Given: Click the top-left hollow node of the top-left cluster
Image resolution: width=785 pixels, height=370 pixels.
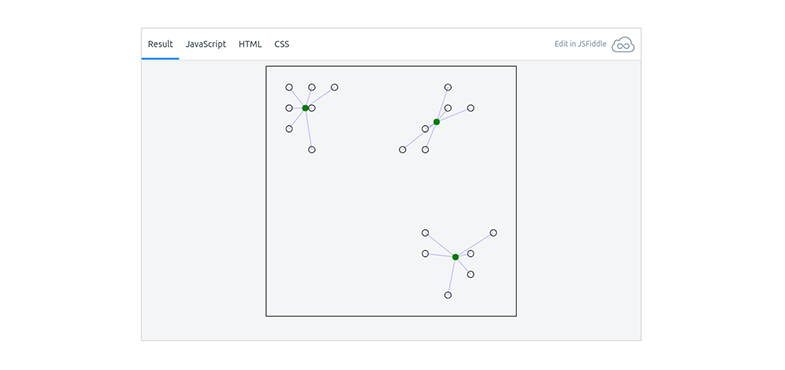Looking at the screenshot, I should pos(289,88).
